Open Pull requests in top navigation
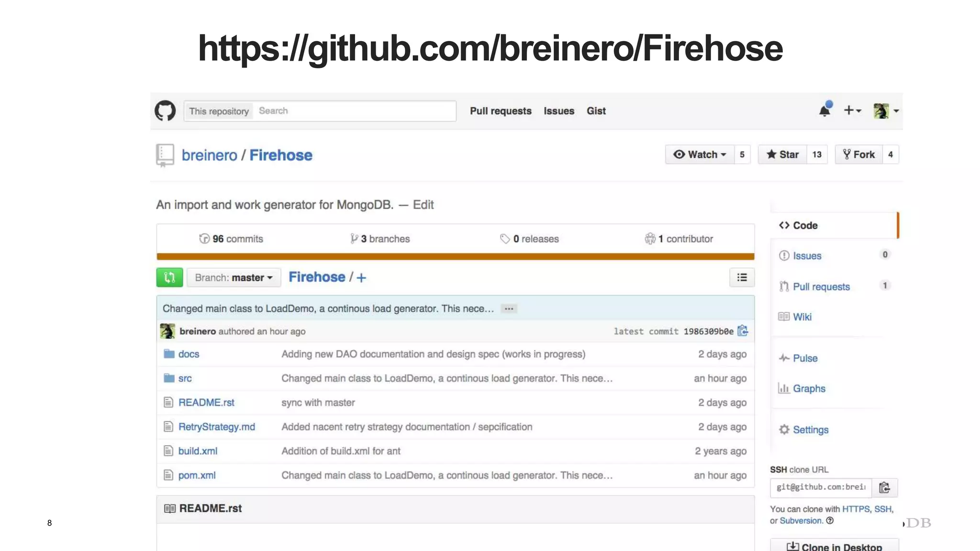The width and height of the screenshot is (980, 551). (x=501, y=111)
